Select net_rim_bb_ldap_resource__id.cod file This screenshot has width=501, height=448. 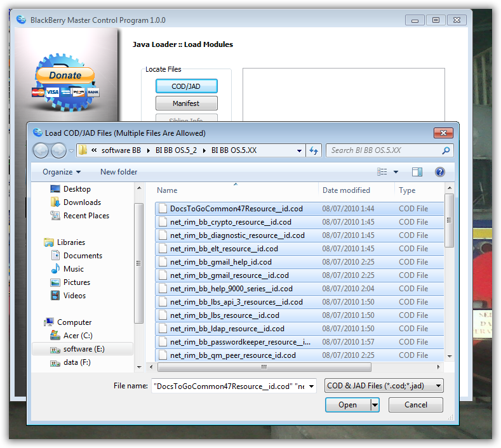pyautogui.click(x=299, y=329)
